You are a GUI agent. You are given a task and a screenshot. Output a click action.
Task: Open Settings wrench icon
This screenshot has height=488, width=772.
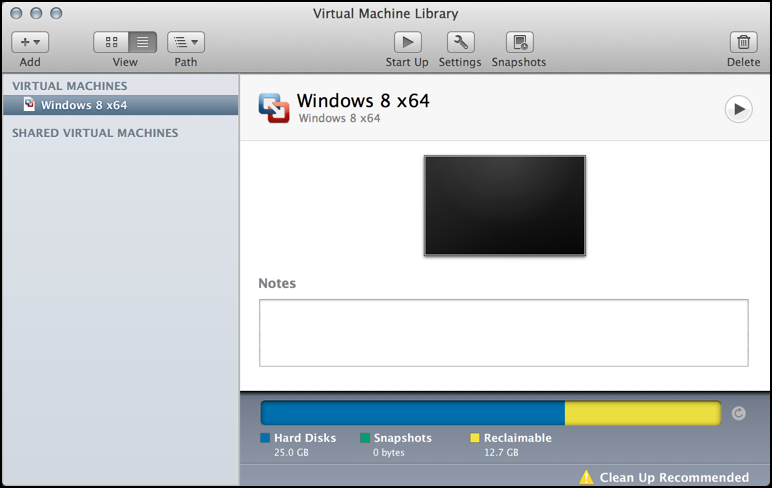[460, 42]
